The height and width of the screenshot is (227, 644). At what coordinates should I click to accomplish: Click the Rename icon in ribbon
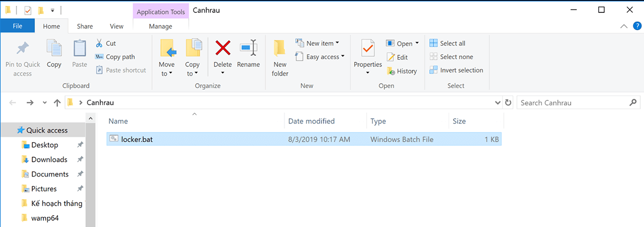point(248,48)
